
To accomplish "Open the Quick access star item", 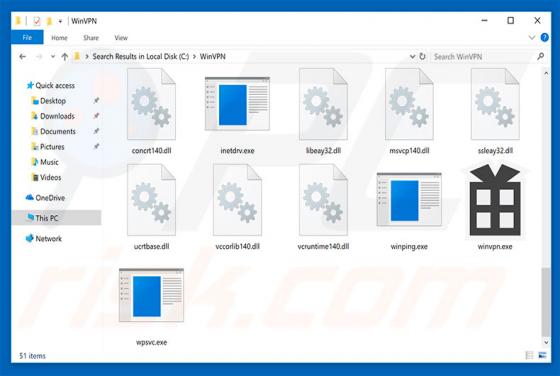I will click(51, 85).
